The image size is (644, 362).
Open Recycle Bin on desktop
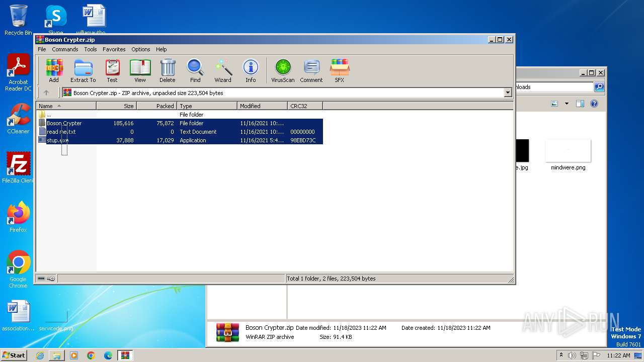(18, 20)
